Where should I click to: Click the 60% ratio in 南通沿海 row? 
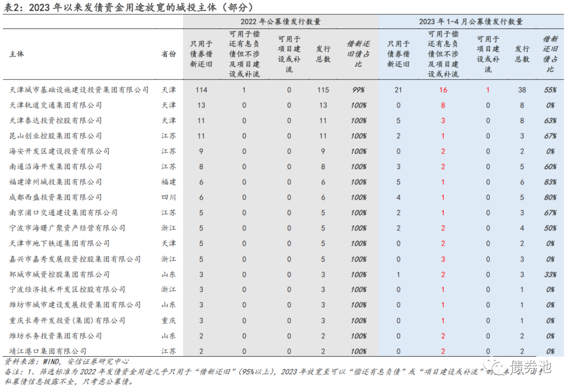point(550,166)
